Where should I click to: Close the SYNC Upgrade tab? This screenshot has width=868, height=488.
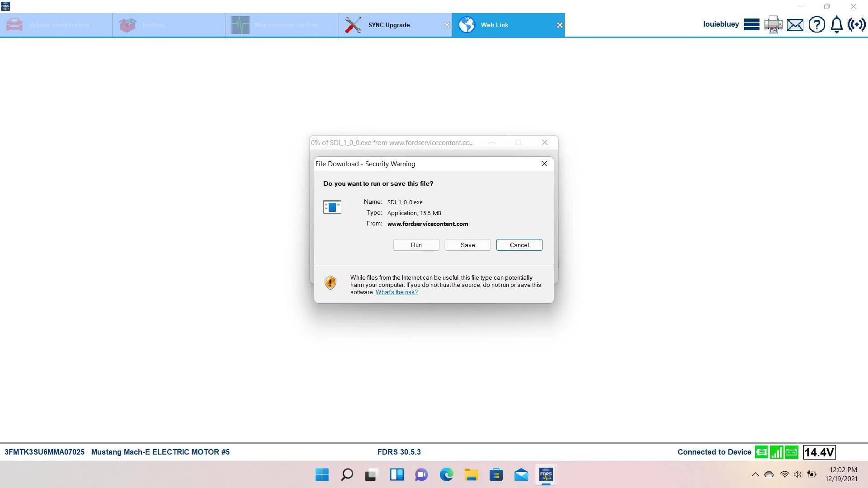[447, 25]
